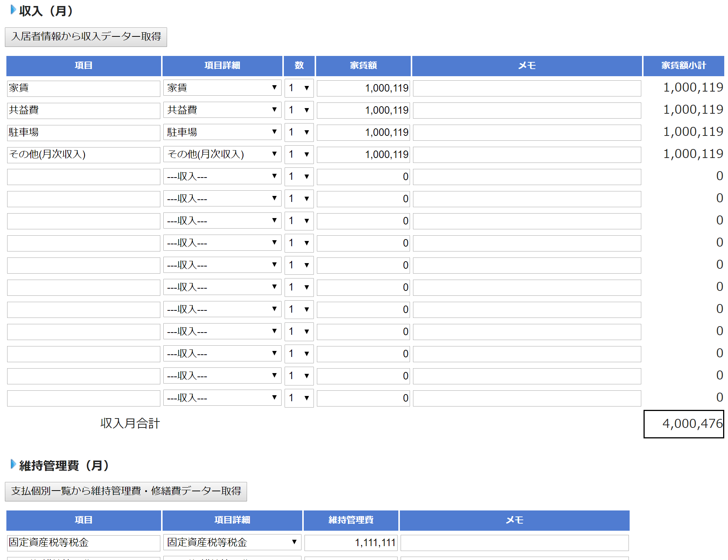The image size is (728, 560).
Task: Click the 固定資産税等税金 amount field 1,111,111
Action: click(x=351, y=543)
